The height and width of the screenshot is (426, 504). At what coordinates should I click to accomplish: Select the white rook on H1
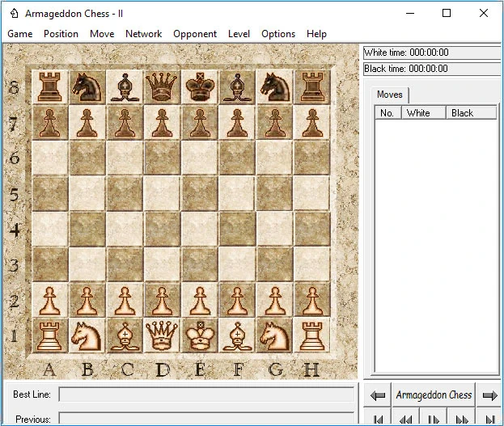312,335
